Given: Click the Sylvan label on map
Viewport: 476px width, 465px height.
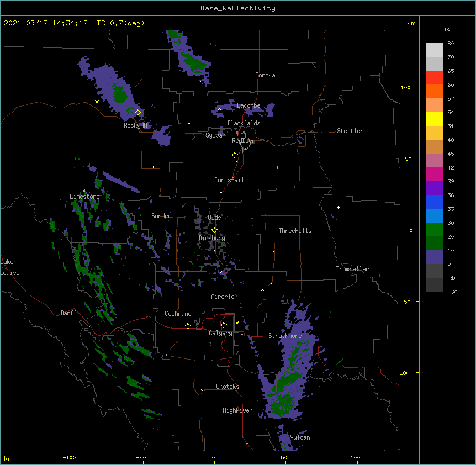Looking at the screenshot, I should tap(215, 135).
